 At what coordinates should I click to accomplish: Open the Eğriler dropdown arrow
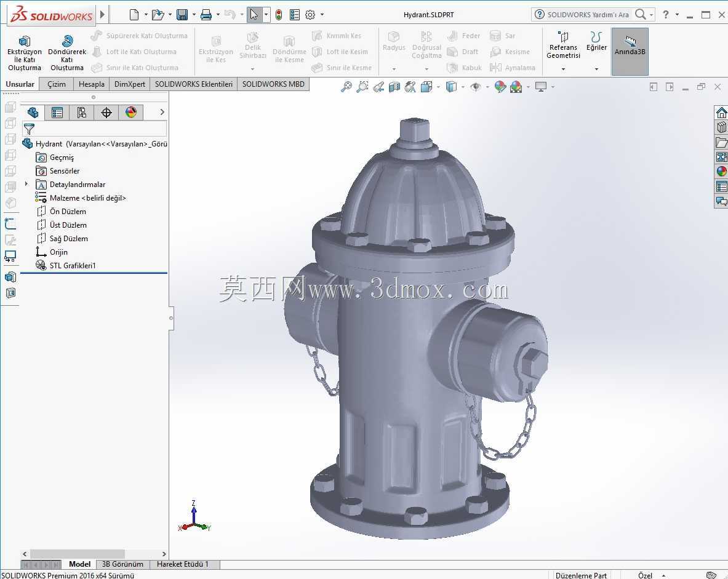[596, 69]
